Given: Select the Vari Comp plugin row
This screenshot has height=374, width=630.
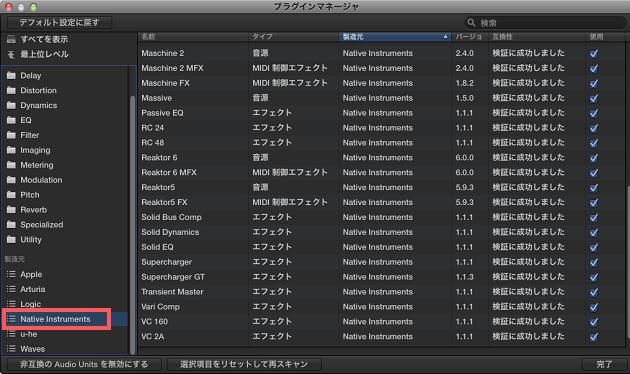Looking at the screenshot, I should (380, 307).
